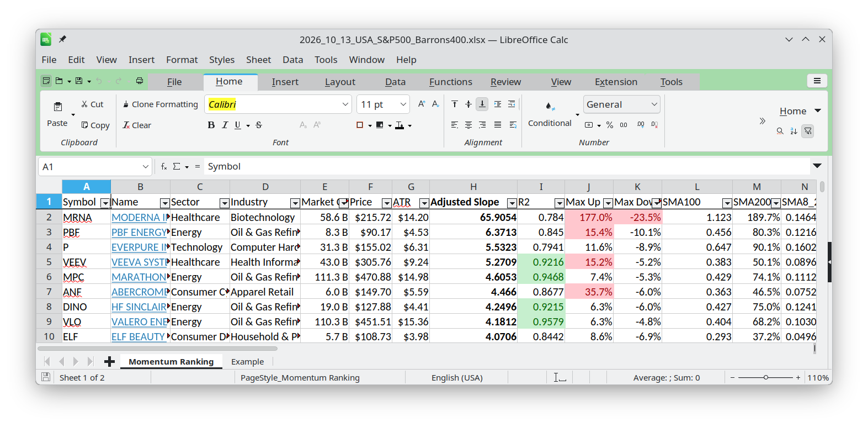The image size is (868, 427).
Task: Open the 11 pt font size dropdown
Action: tap(403, 104)
